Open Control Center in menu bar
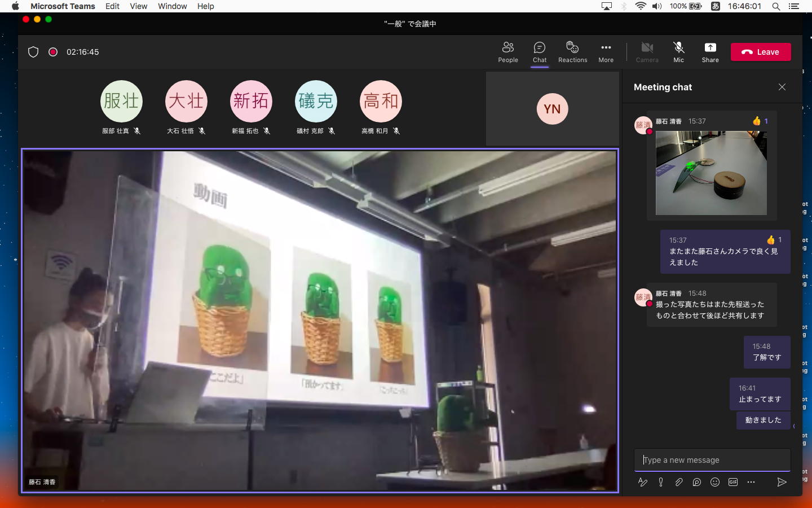Image resolution: width=812 pixels, height=508 pixels. pos(794,6)
